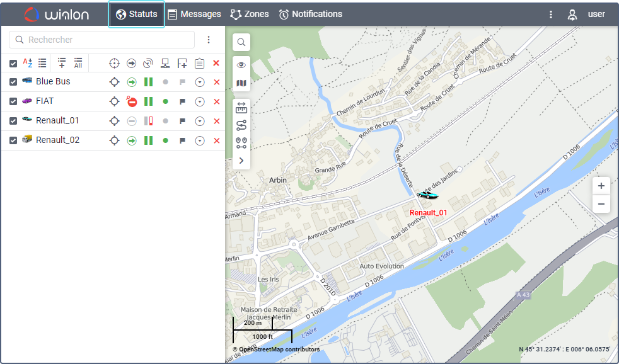The width and height of the screenshot is (619, 364).
Task: Click the routing tool icon on map
Action: coord(241,125)
